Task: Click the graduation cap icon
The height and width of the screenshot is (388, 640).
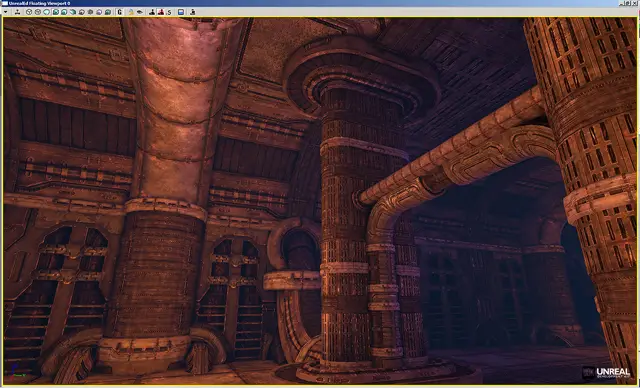Action: (x=140, y=12)
